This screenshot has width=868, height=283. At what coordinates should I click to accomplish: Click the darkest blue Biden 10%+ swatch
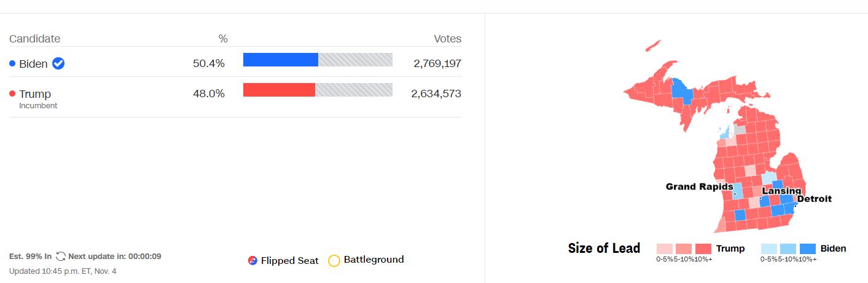click(x=808, y=249)
